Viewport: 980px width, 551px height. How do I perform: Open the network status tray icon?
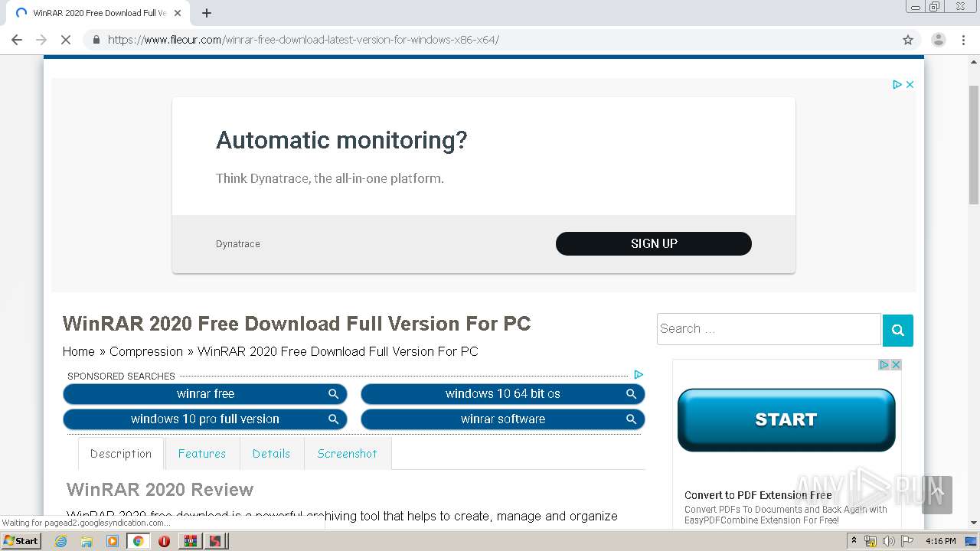(871, 541)
